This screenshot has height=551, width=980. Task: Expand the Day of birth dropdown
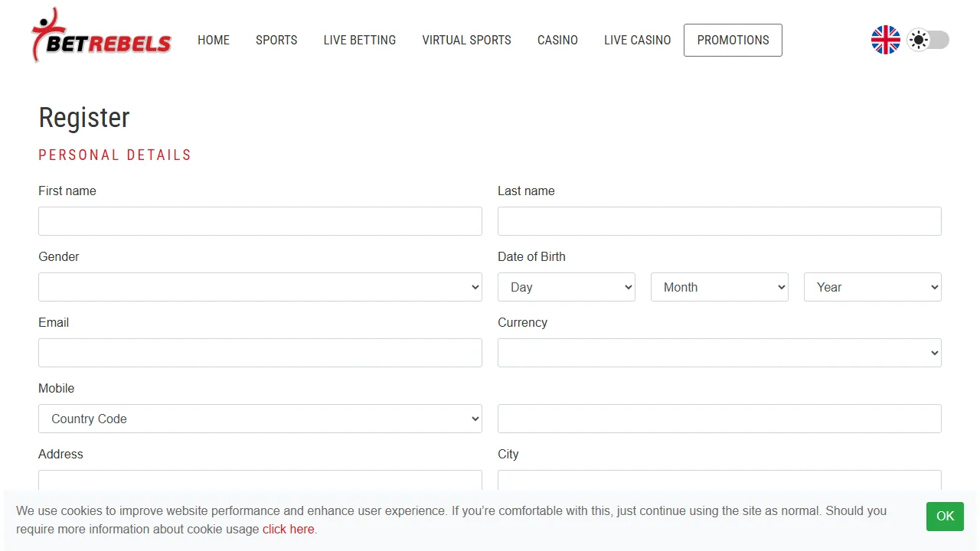click(x=567, y=287)
